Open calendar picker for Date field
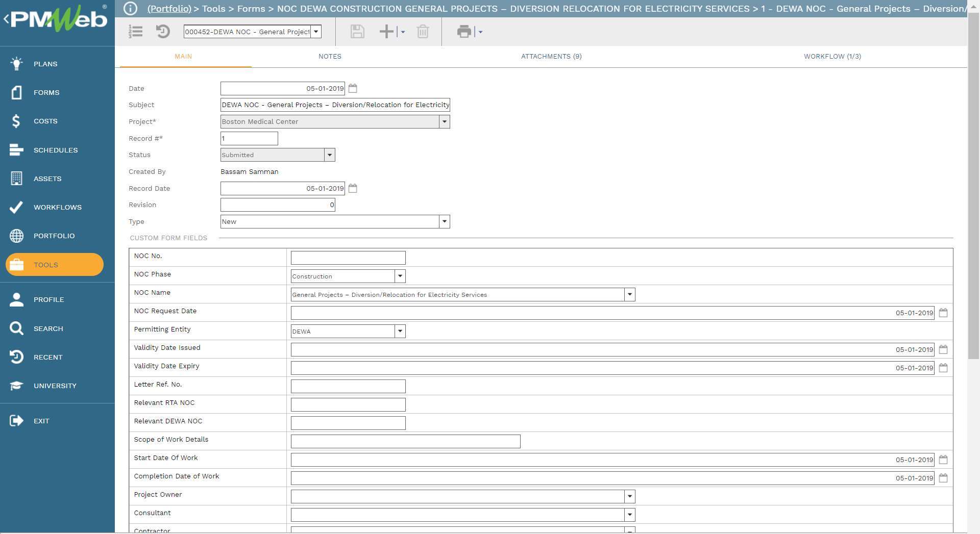The width and height of the screenshot is (980, 534). coord(353,88)
